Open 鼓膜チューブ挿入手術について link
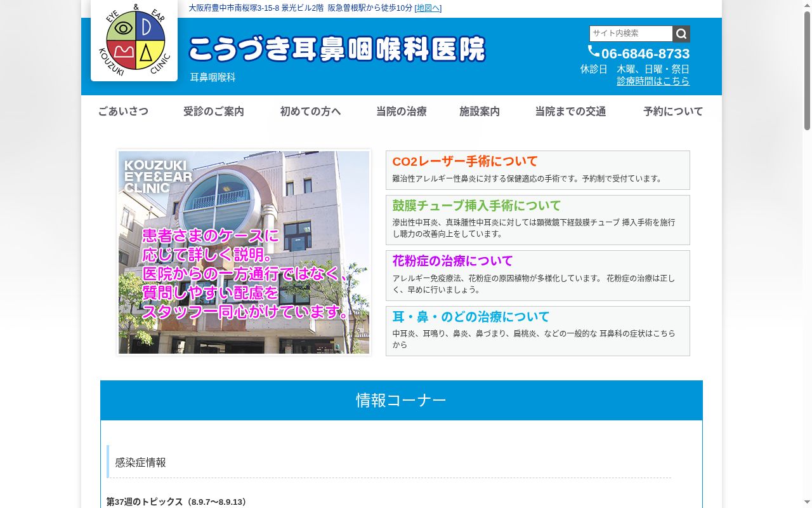The height and width of the screenshot is (508, 812). (x=476, y=206)
